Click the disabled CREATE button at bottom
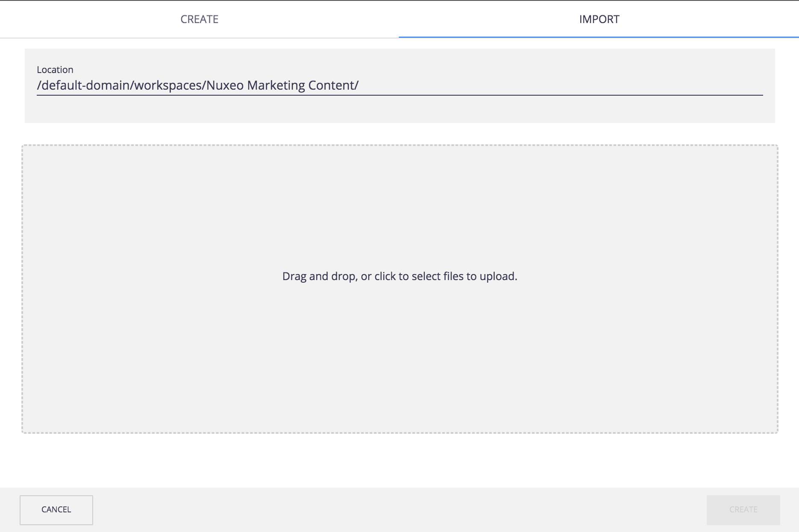 coord(743,510)
